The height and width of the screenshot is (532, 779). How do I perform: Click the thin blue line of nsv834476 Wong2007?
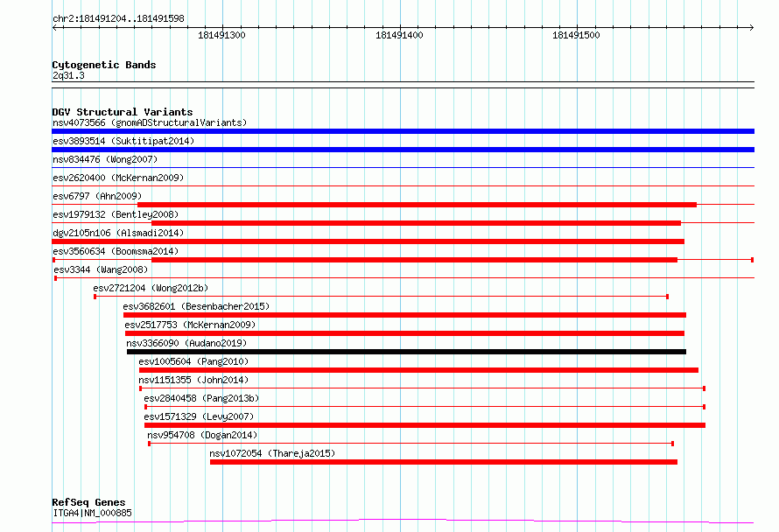coord(403,168)
